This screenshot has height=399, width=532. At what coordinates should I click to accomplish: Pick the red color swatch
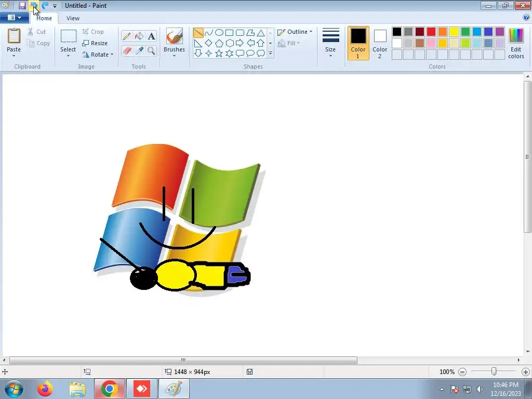431,32
